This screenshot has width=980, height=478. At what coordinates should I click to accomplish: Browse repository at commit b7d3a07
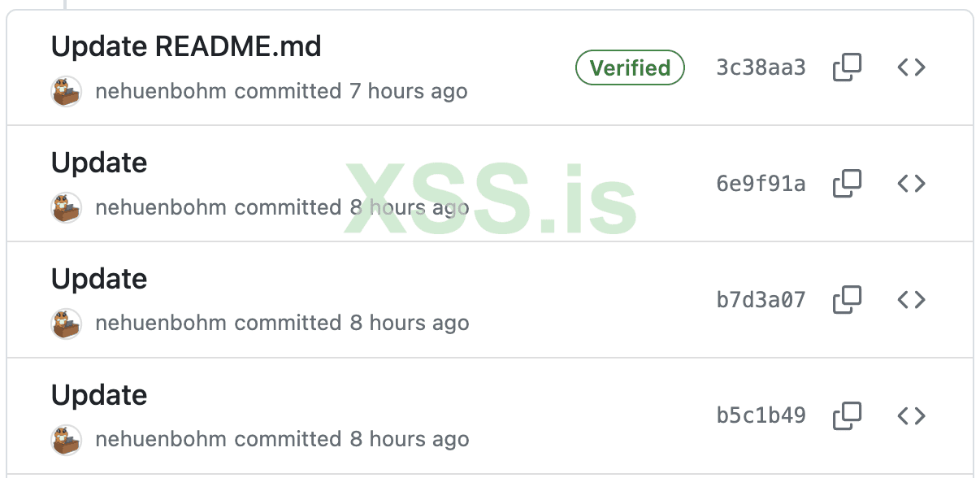pos(911,299)
